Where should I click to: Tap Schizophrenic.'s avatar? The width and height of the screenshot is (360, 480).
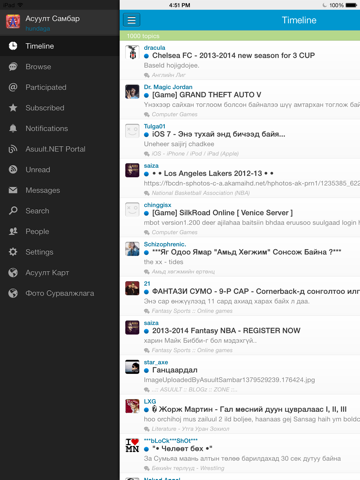(132, 249)
